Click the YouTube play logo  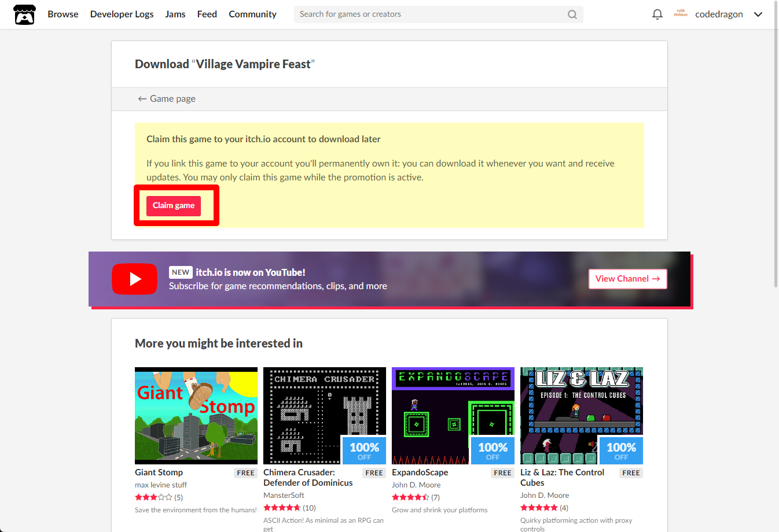[x=134, y=279]
